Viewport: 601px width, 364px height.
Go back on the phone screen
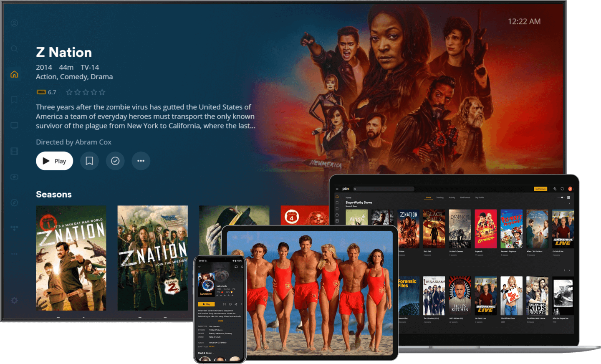(x=199, y=267)
